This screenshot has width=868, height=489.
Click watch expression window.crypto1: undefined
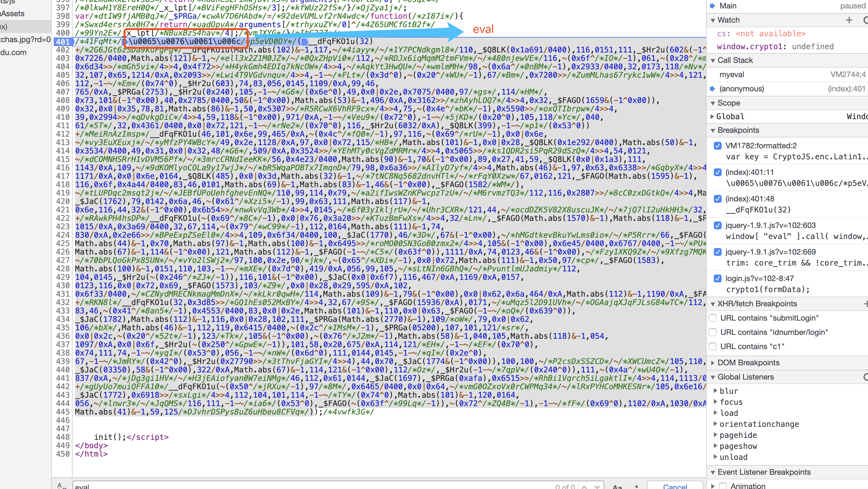click(775, 47)
